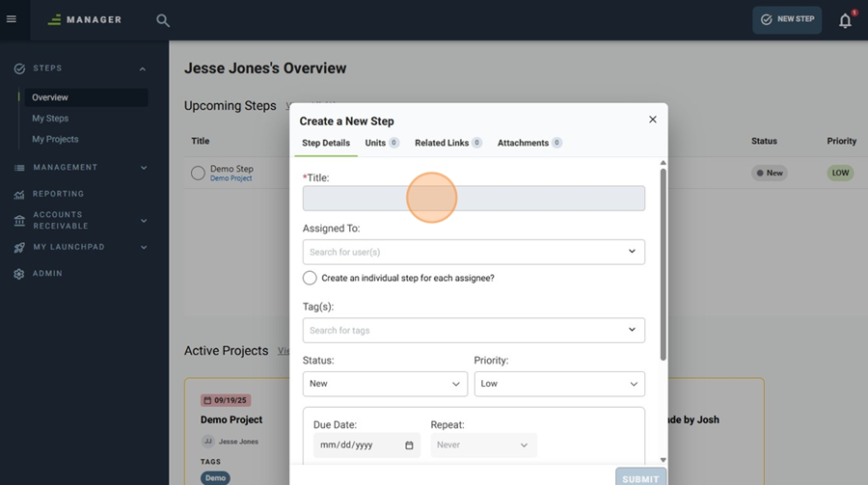The height and width of the screenshot is (485, 868).
Task: Click the LOW priority badge
Action: tap(840, 173)
